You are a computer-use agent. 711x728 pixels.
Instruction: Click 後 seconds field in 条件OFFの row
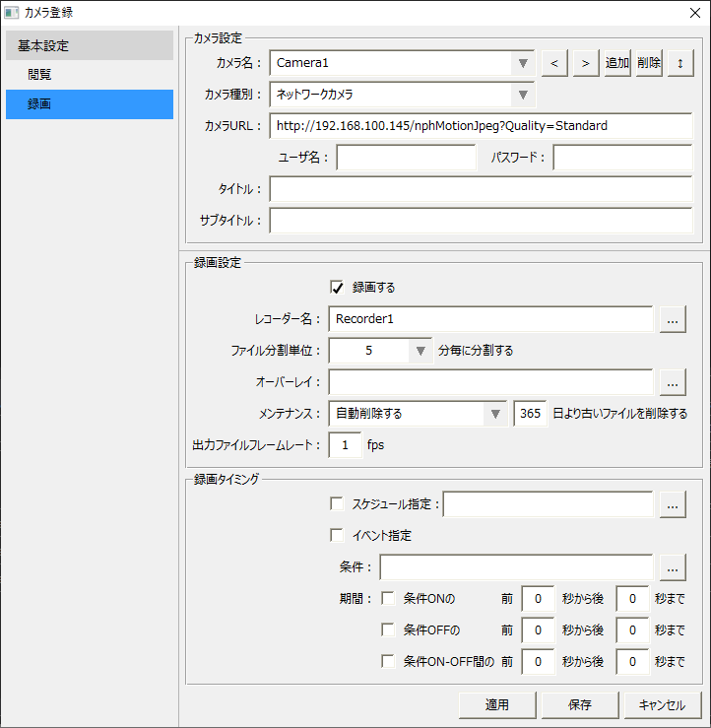(632, 630)
